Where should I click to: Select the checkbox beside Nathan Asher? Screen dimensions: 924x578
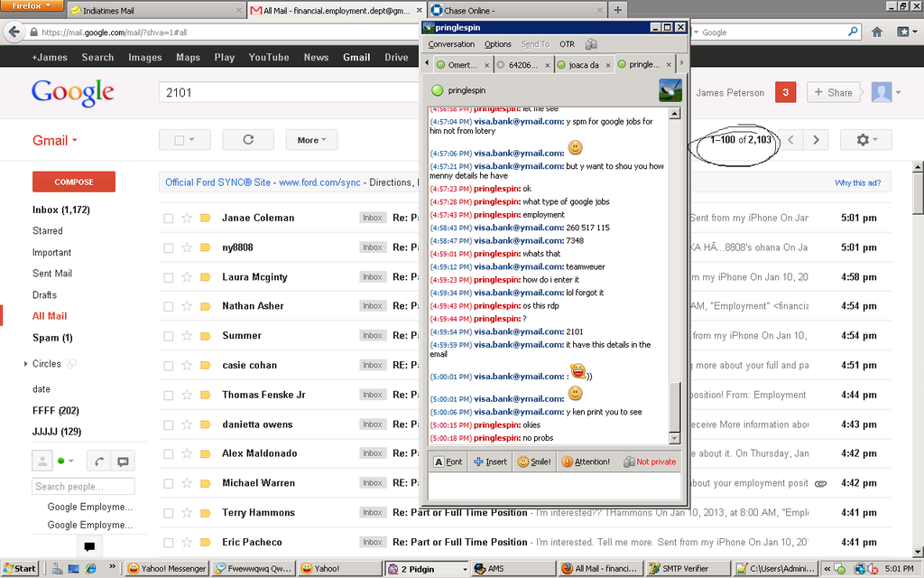tap(169, 307)
